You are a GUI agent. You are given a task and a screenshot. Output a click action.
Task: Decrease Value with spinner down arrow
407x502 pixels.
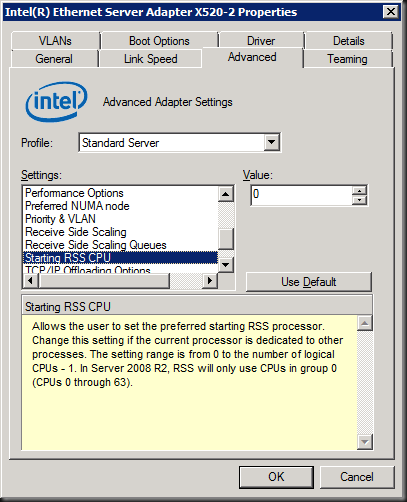tap(359, 200)
